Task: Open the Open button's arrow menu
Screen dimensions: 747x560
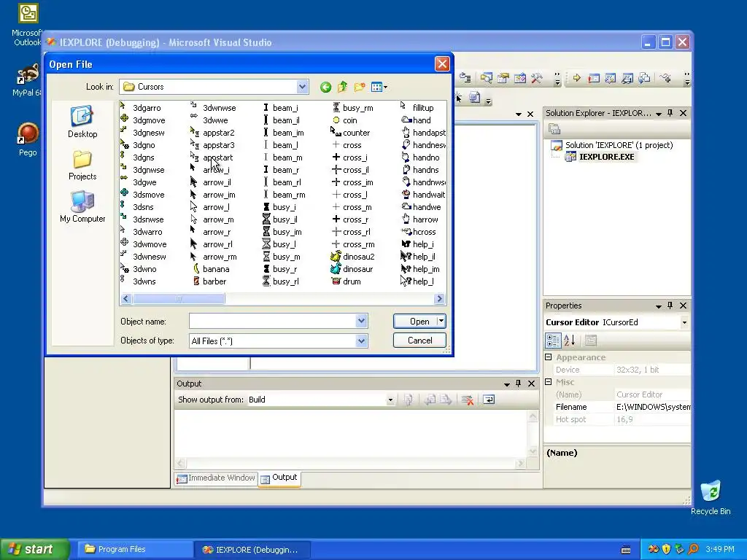Action: 441,322
